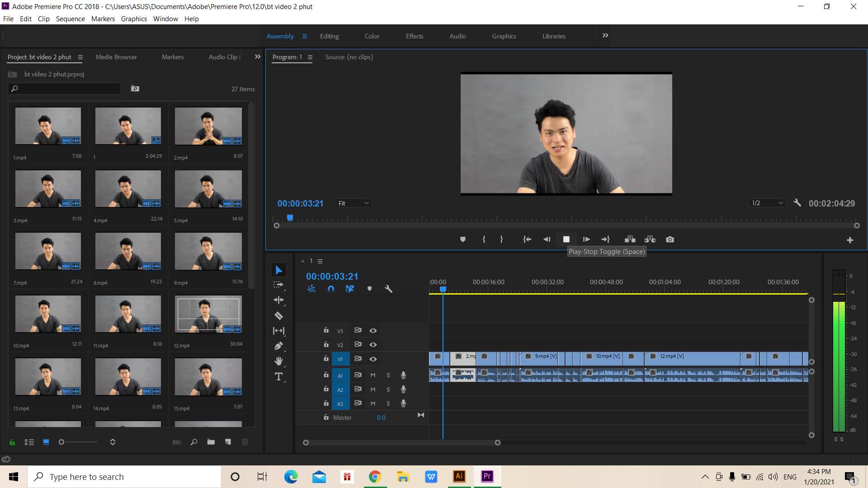Mute audio track A1
The image size is (868, 488).
point(373,375)
